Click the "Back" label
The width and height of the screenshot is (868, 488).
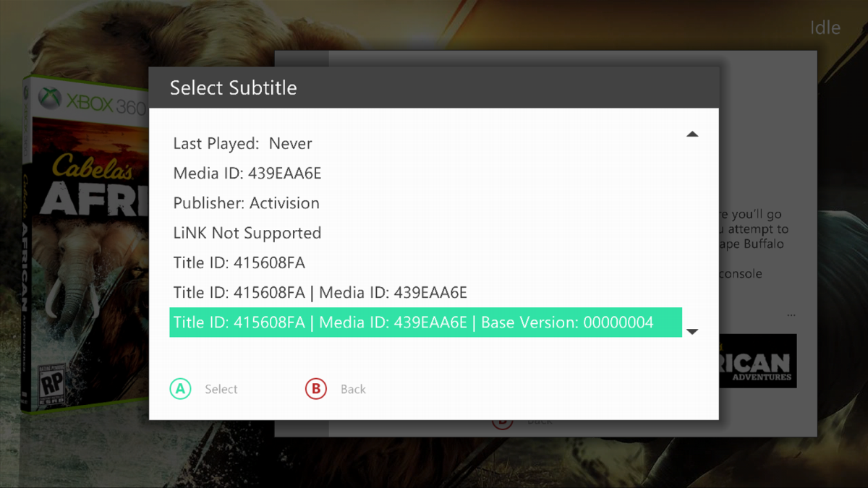pos(353,389)
